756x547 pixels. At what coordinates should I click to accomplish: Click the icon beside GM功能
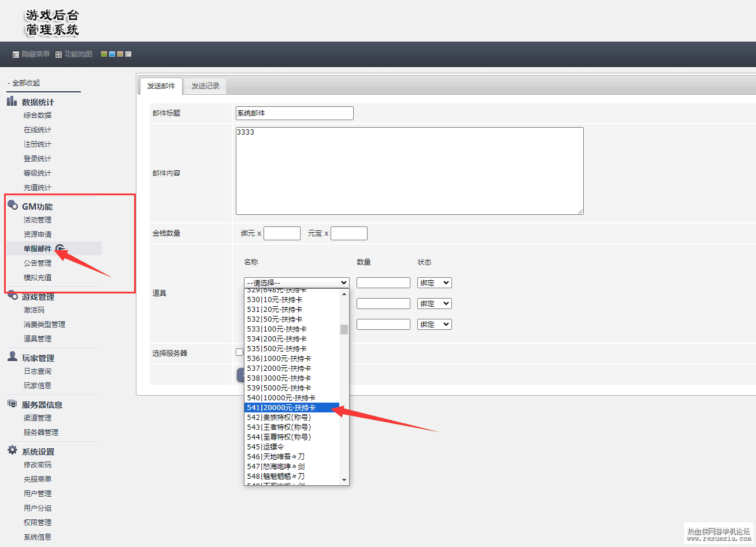tap(12, 204)
